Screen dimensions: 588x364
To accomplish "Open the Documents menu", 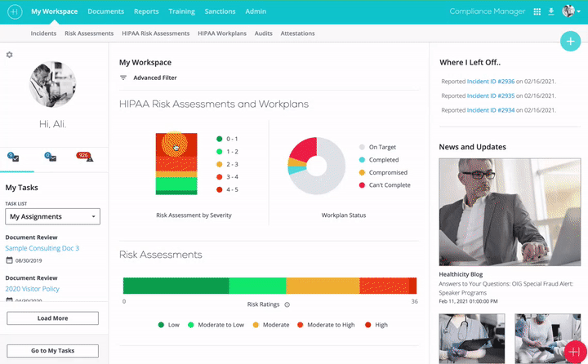I will 105,12.
